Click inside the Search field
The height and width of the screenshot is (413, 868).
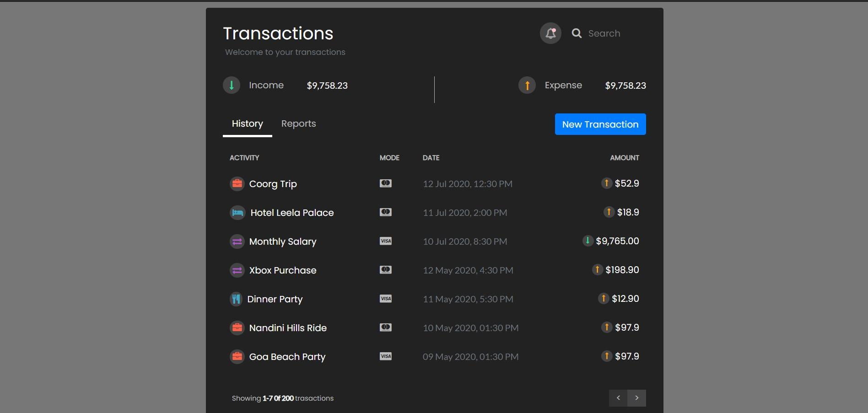(604, 33)
